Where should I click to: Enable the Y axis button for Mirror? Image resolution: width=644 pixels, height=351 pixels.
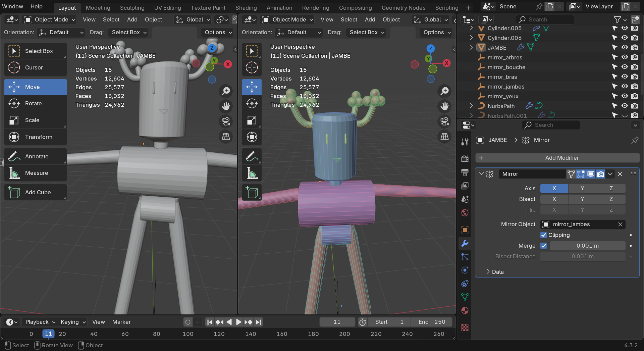click(x=582, y=188)
